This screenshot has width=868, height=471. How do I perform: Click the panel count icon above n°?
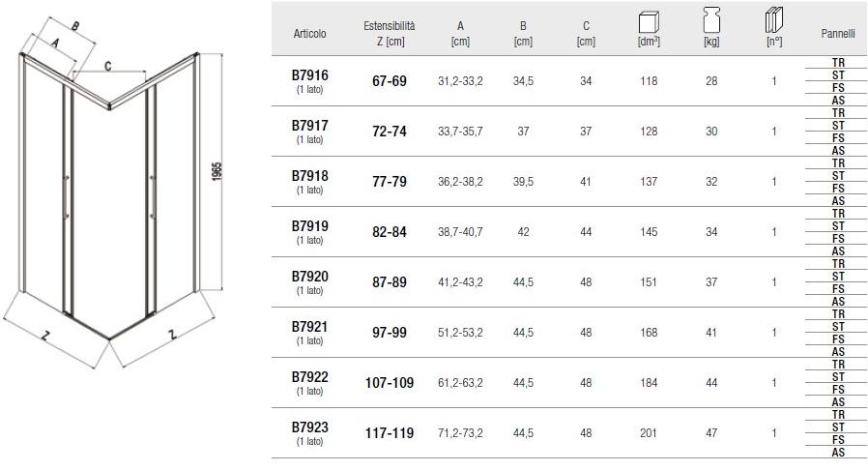[774, 20]
